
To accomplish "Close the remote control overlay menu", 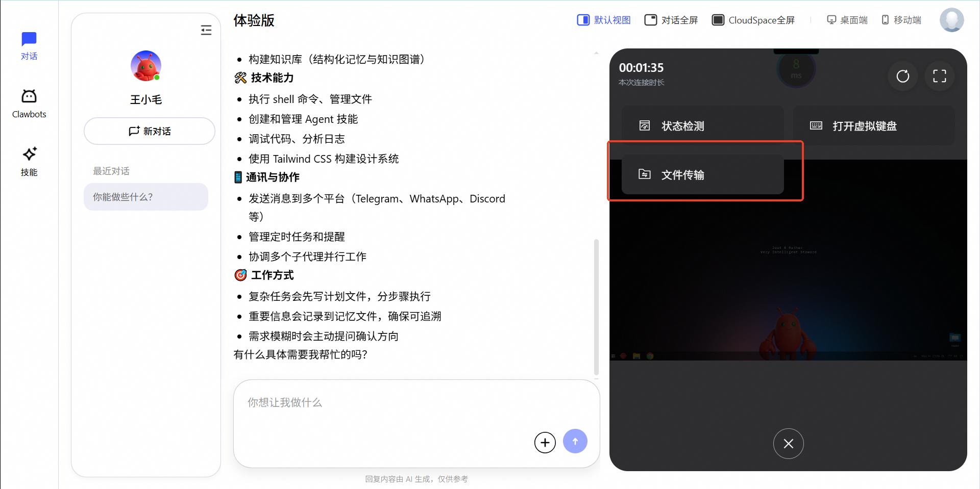I will click(789, 444).
